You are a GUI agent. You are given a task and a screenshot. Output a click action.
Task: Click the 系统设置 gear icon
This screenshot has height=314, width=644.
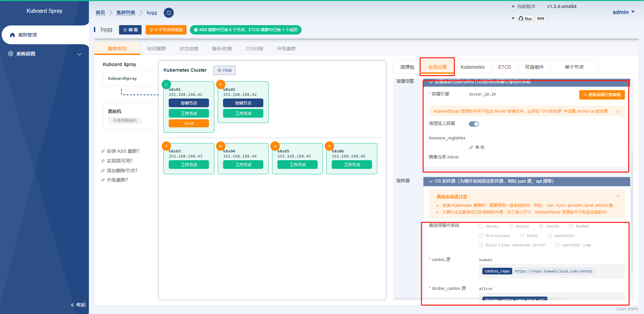pos(11,54)
